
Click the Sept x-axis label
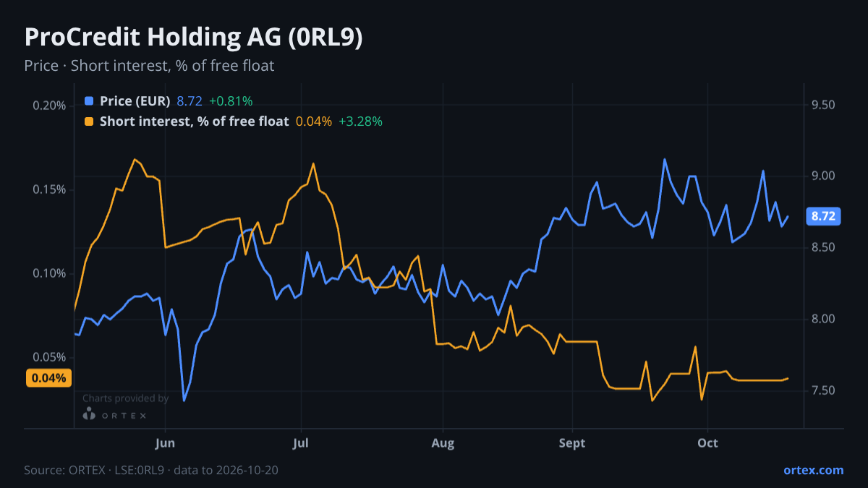click(x=572, y=443)
